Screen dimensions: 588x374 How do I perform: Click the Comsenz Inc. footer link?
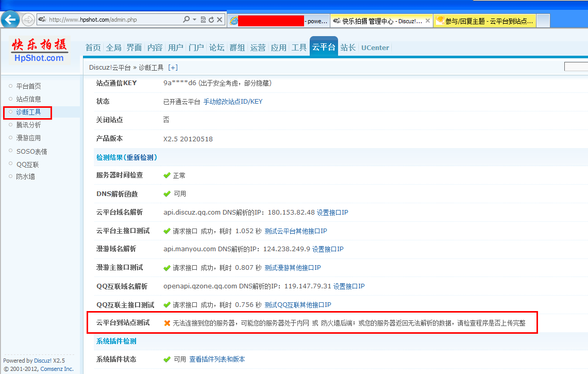(x=57, y=369)
